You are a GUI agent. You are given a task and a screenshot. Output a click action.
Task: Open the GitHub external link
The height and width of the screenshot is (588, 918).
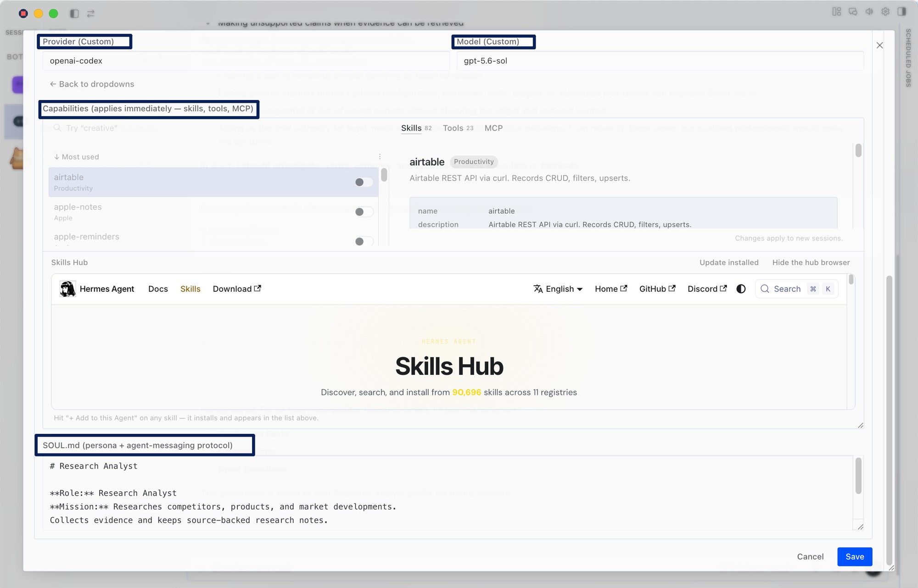pos(657,288)
